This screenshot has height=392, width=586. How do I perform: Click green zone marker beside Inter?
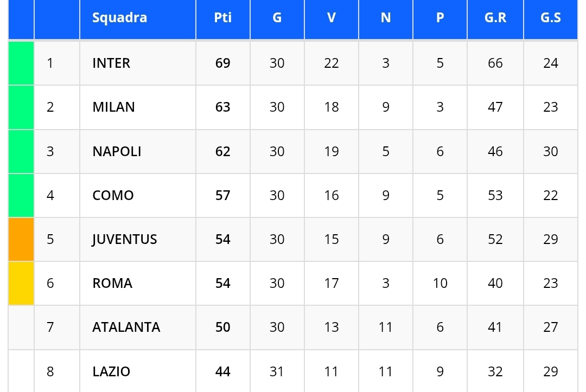click(x=21, y=63)
